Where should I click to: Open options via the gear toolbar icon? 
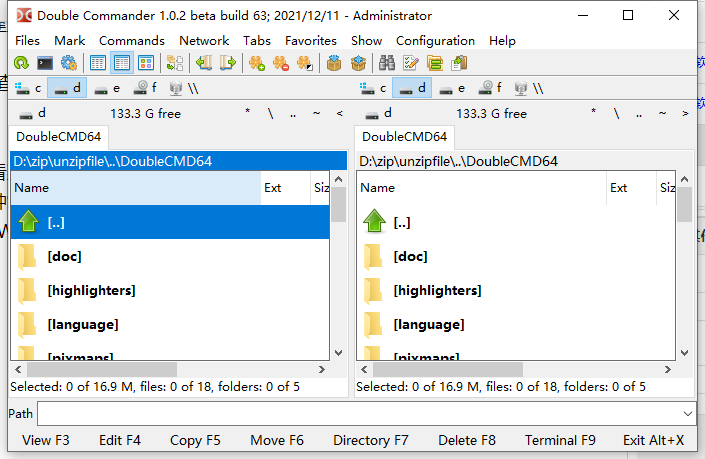point(69,63)
